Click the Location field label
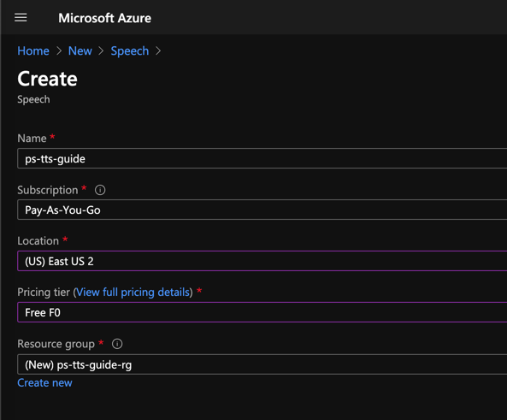 (x=38, y=240)
